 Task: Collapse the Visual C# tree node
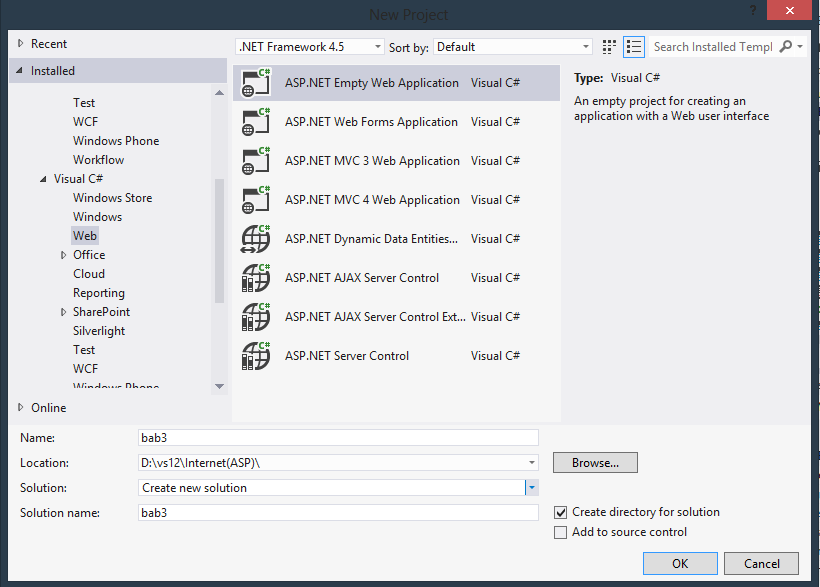coord(43,179)
